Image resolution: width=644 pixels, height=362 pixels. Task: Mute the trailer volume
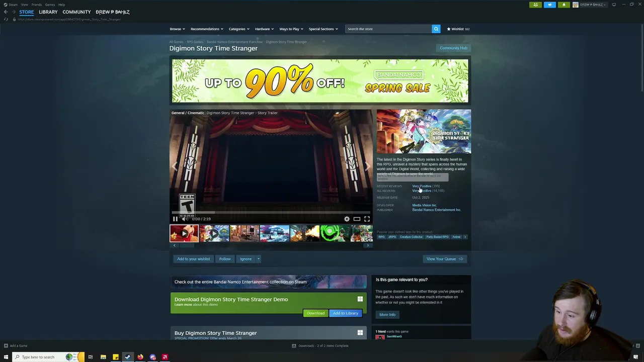click(x=184, y=219)
